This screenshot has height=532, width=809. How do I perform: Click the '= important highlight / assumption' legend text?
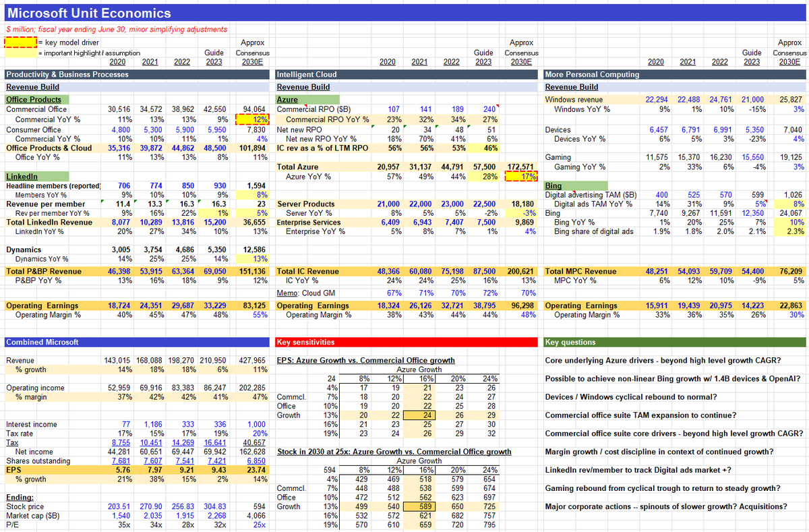(88, 53)
